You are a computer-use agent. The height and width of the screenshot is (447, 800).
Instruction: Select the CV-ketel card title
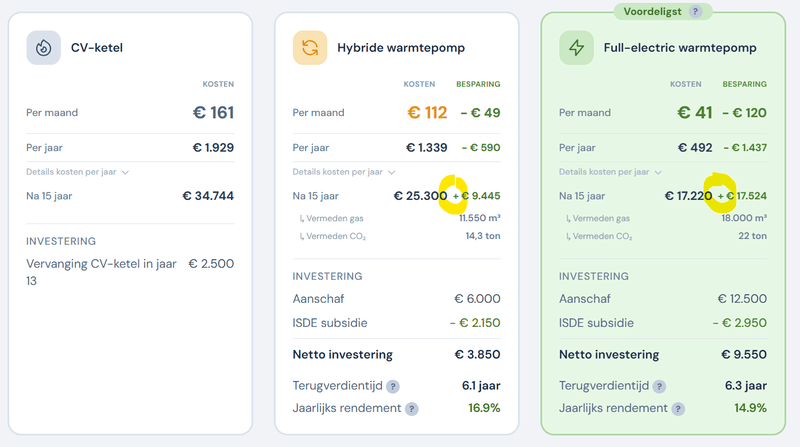(97, 47)
